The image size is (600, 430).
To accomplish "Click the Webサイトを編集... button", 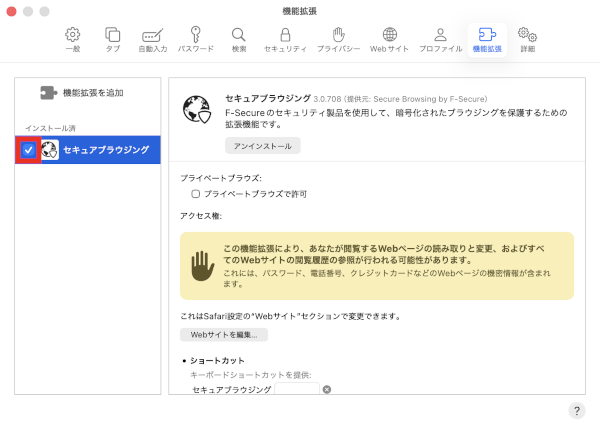I will (x=224, y=334).
